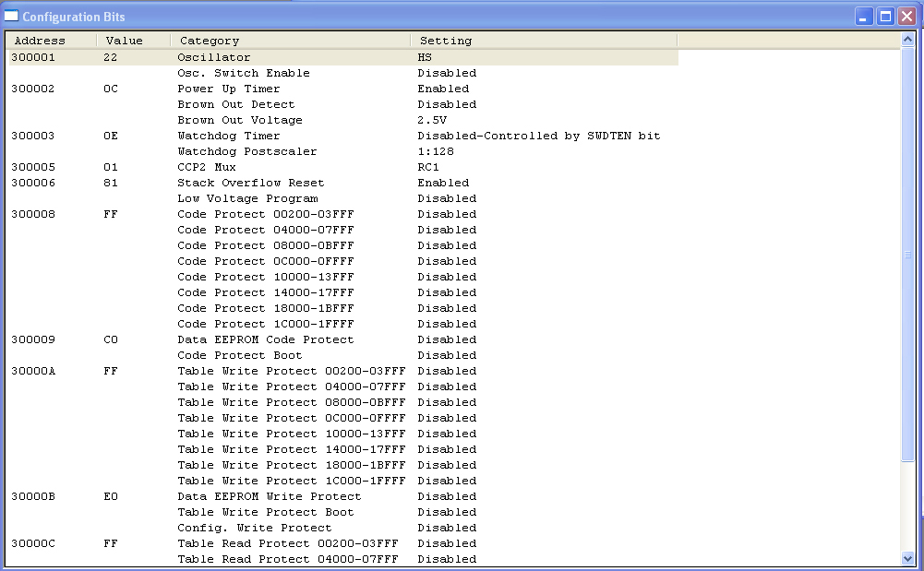Close the Configuration Bits window
Screen dimensions: 924x571
click(x=906, y=17)
